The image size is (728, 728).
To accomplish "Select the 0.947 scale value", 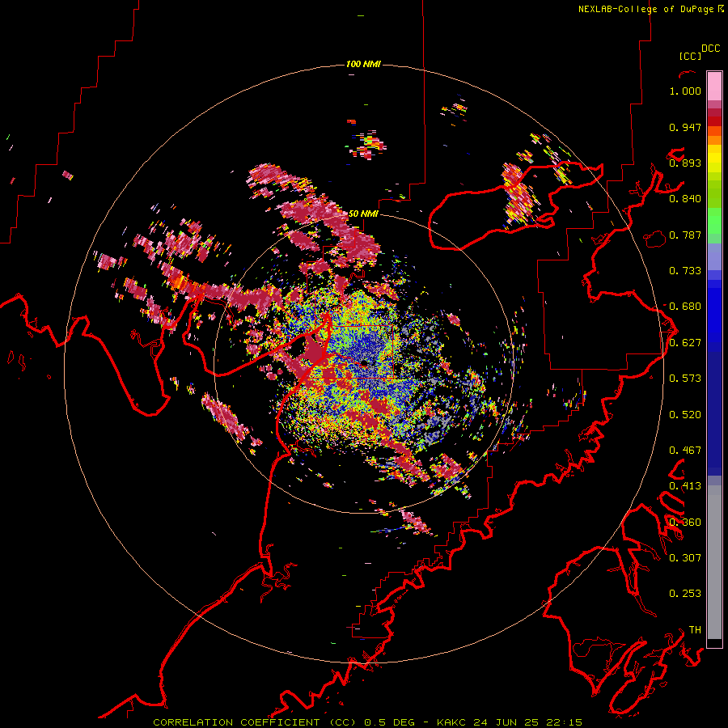I will pyautogui.click(x=685, y=127).
